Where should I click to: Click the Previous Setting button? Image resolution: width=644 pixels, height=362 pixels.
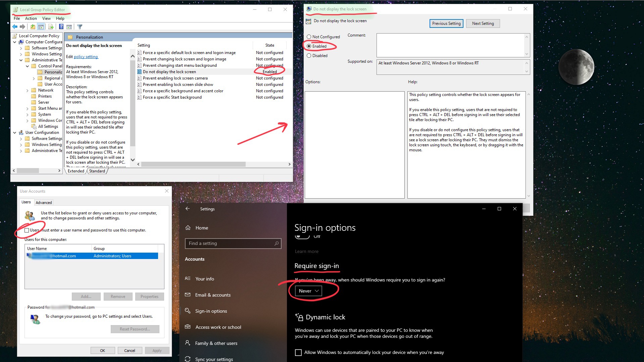coord(446,23)
